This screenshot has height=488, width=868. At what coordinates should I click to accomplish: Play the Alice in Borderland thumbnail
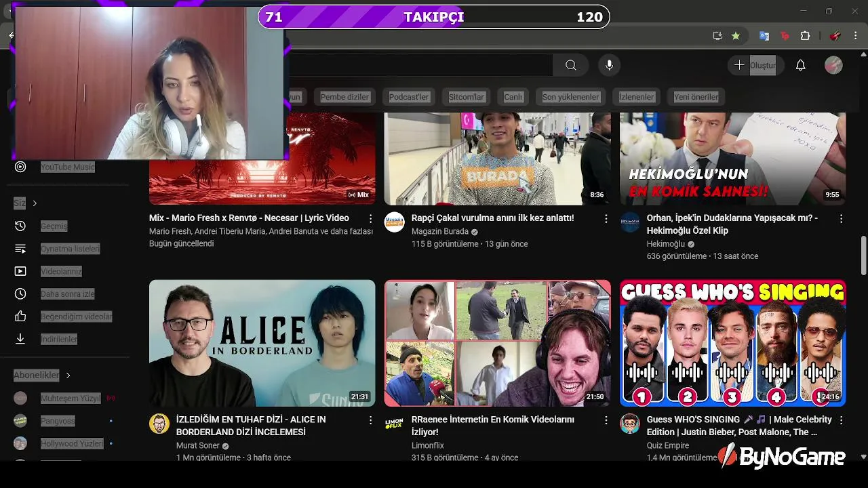pyautogui.click(x=262, y=343)
